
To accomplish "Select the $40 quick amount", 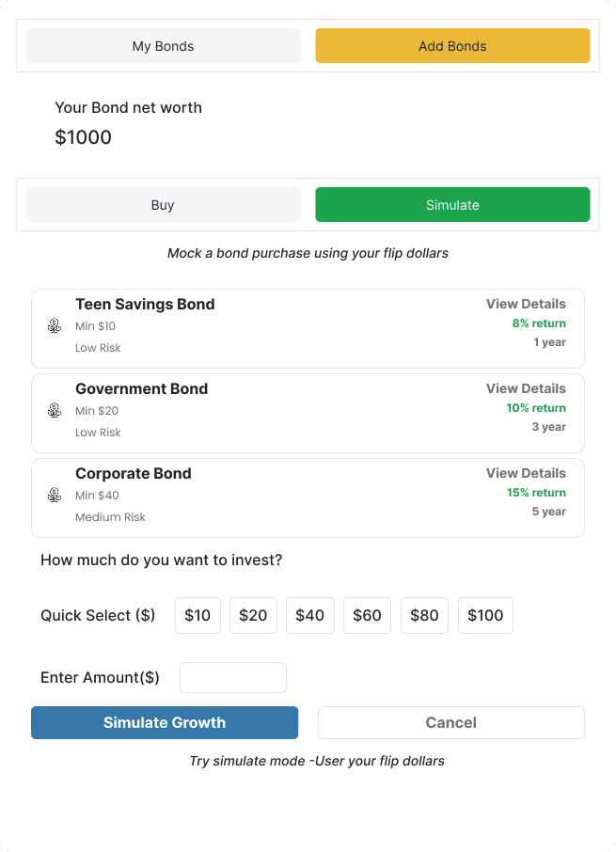I will 309,615.
